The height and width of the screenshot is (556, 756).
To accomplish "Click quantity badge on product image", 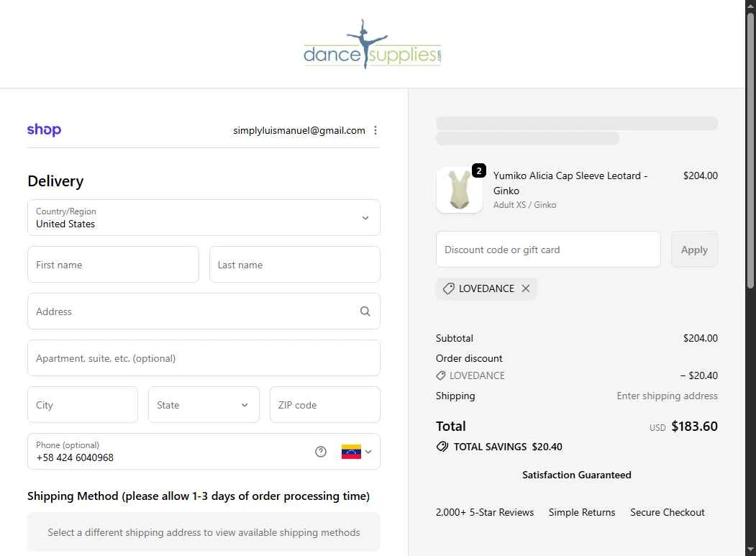I will coord(479,170).
